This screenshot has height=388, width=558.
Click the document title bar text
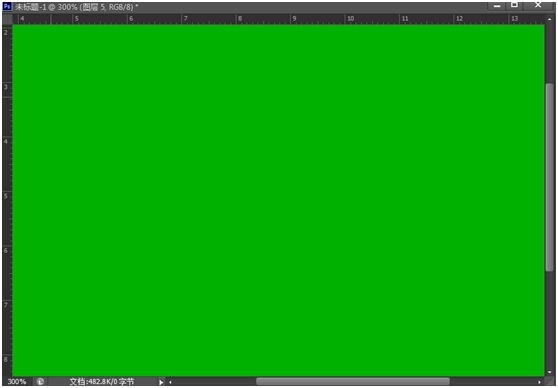point(77,7)
